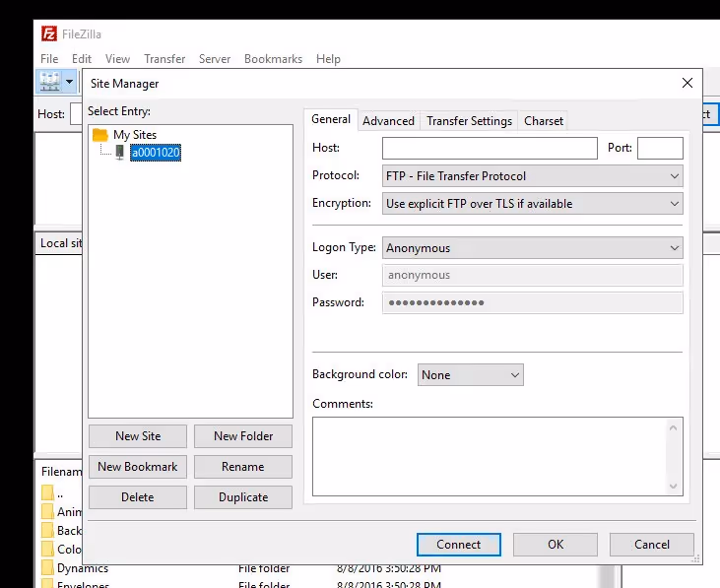The image size is (720, 588).
Task: Select the My Sites folder icon
Action: tap(100, 135)
